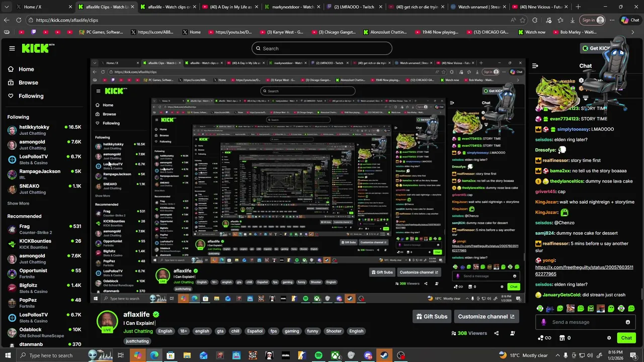
Task: Open Edge Favorites list icon
Action: click(560, 20)
